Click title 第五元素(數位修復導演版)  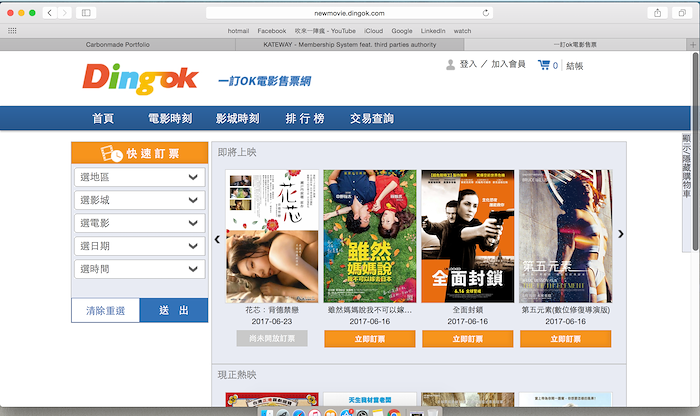565,310
